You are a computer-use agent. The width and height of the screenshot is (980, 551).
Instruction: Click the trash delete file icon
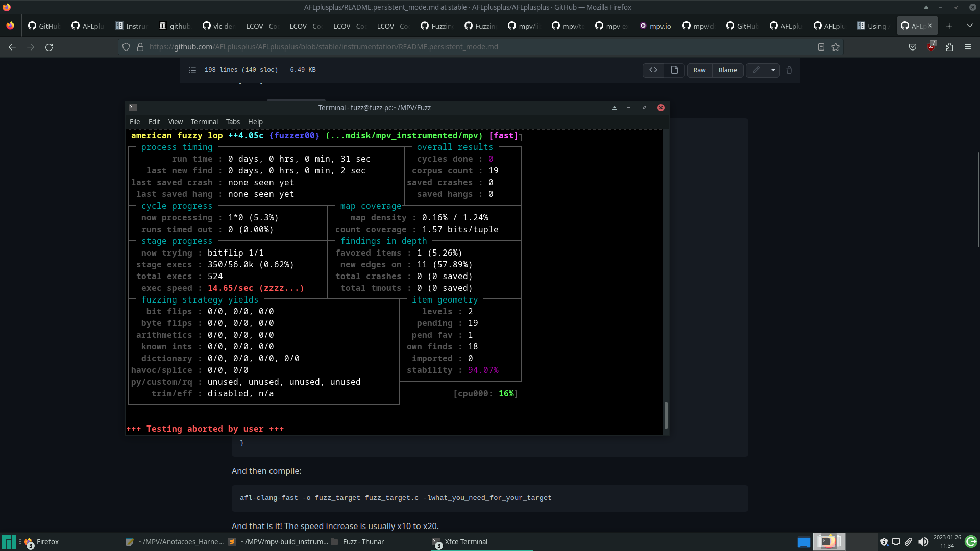[x=789, y=70]
